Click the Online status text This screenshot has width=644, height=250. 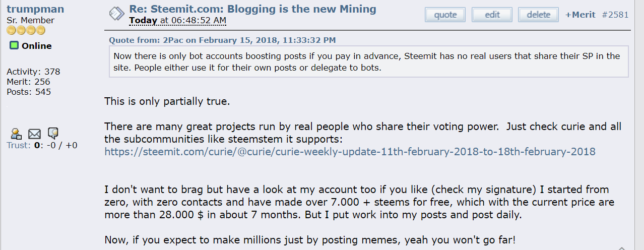[x=36, y=46]
